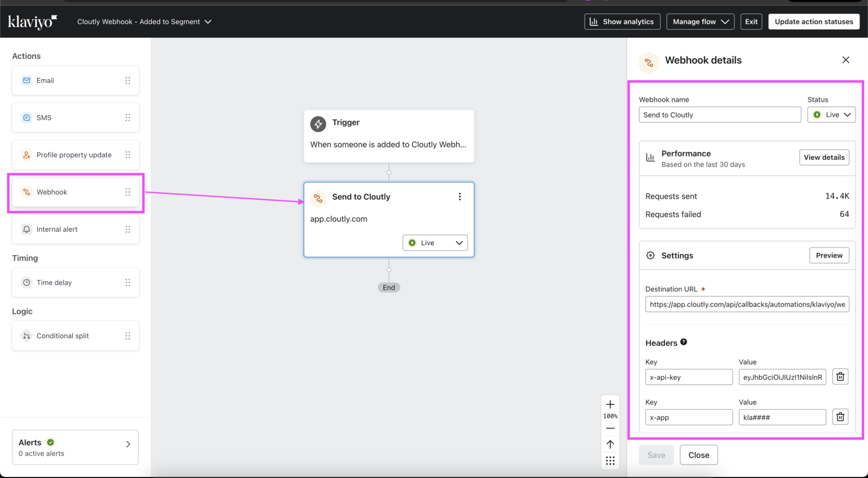
Task: Click the drag handle on the Email action
Action: [128, 80]
